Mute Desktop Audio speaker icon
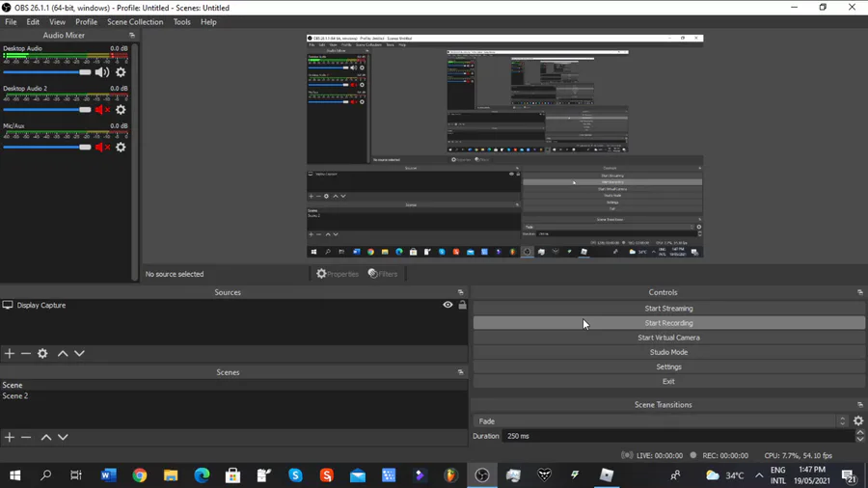868x488 pixels. pyautogui.click(x=102, y=72)
